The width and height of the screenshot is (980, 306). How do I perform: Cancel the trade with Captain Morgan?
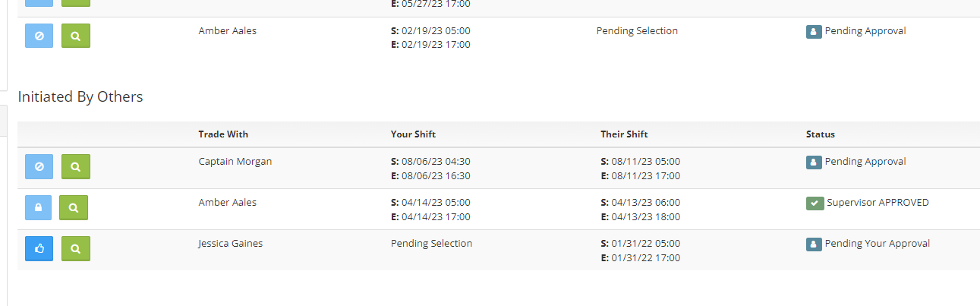tap(39, 166)
